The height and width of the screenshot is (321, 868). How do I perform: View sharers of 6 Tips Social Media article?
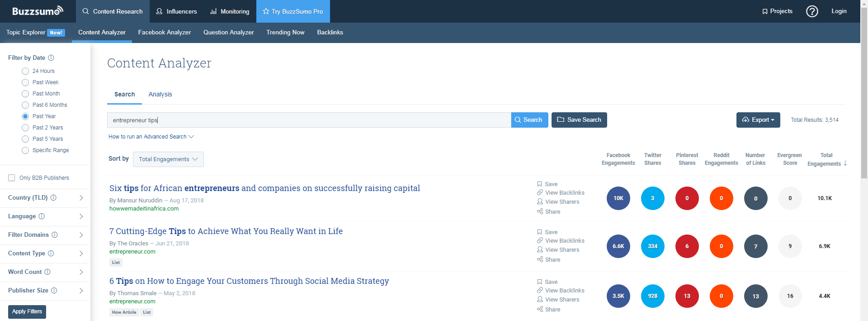[558, 300]
